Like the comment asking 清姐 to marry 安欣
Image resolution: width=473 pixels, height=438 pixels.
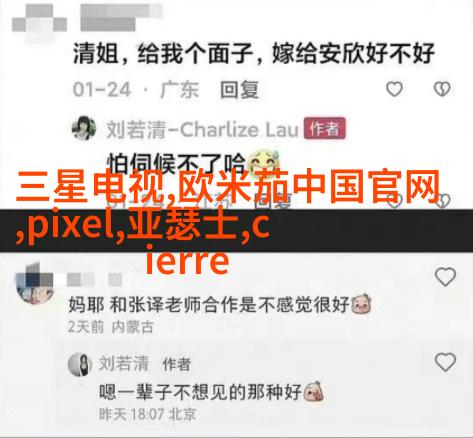point(394,89)
